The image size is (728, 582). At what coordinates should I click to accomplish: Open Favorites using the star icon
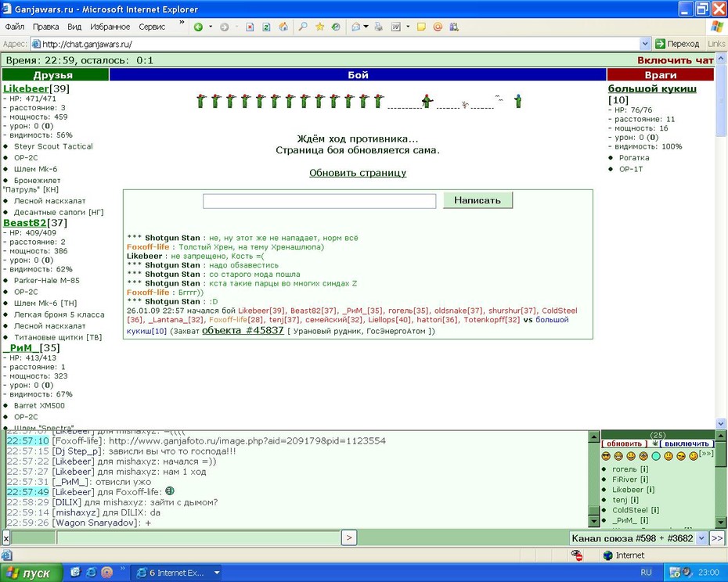(x=320, y=27)
